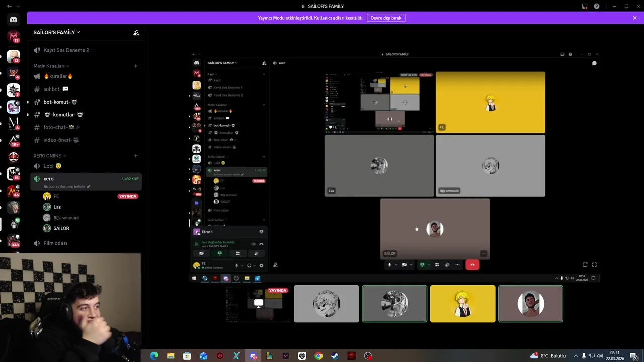Click the invite people icon in server header
This screenshot has width=644, height=362.
coord(136,32)
